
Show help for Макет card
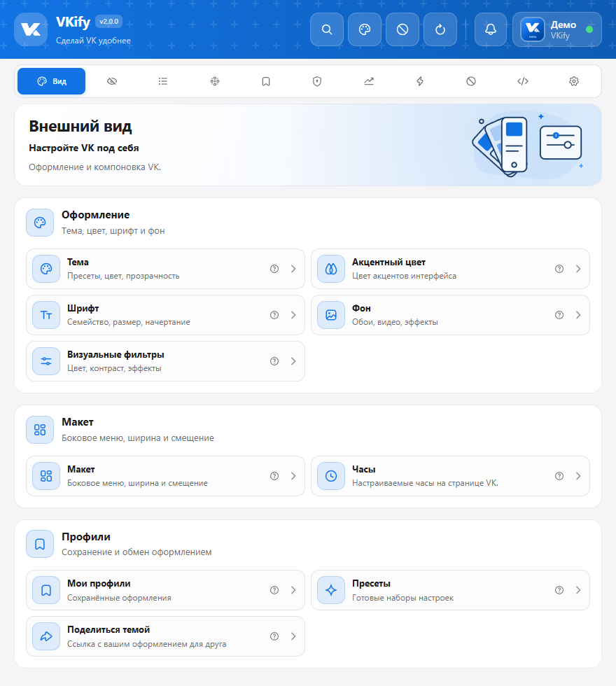point(274,476)
